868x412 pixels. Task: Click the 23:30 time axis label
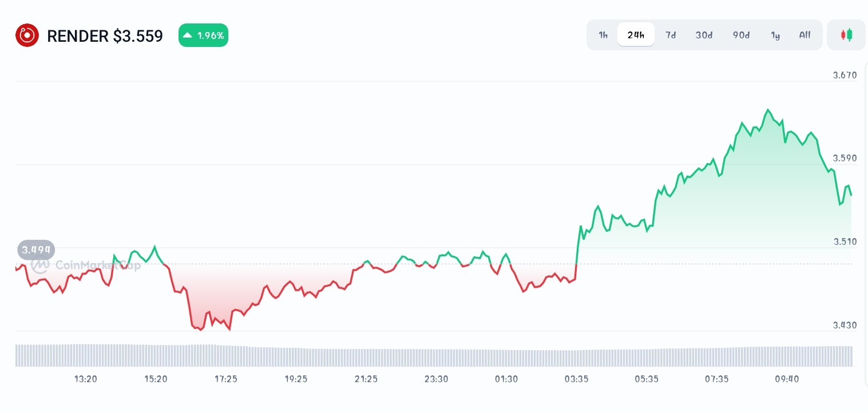[436, 379]
